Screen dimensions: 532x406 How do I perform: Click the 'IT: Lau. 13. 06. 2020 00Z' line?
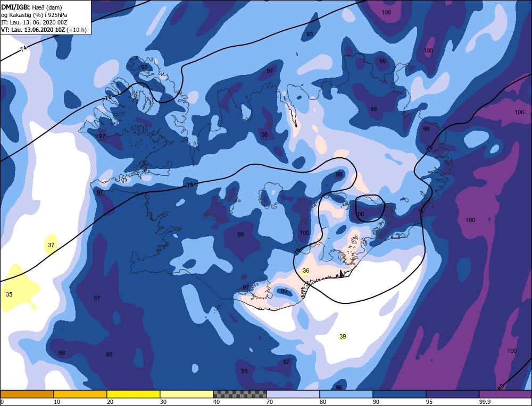34,22
